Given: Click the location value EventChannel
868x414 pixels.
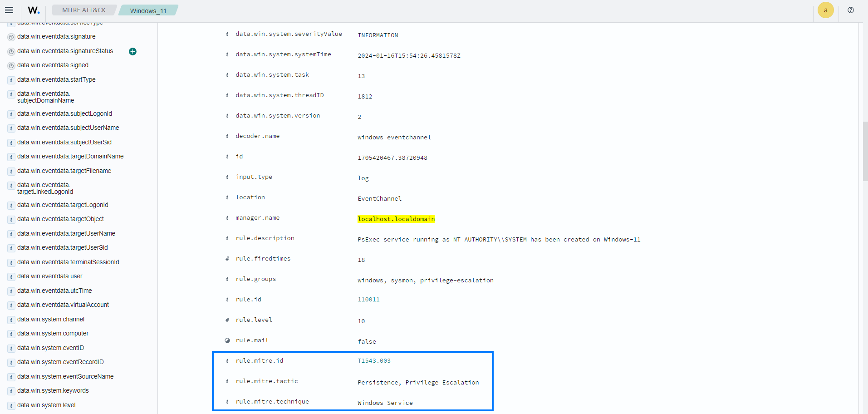Looking at the screenshot, I should pyautogui.click(x=380, y=199).
